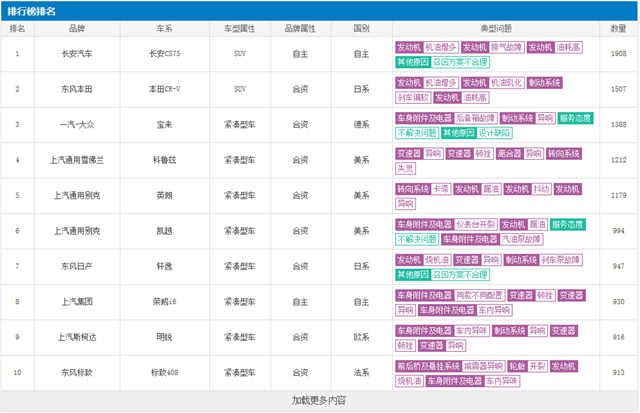640x413 pixels.
Task: Select the 上汽斯柯达 brand cell
Action: (x=77, y=337)
